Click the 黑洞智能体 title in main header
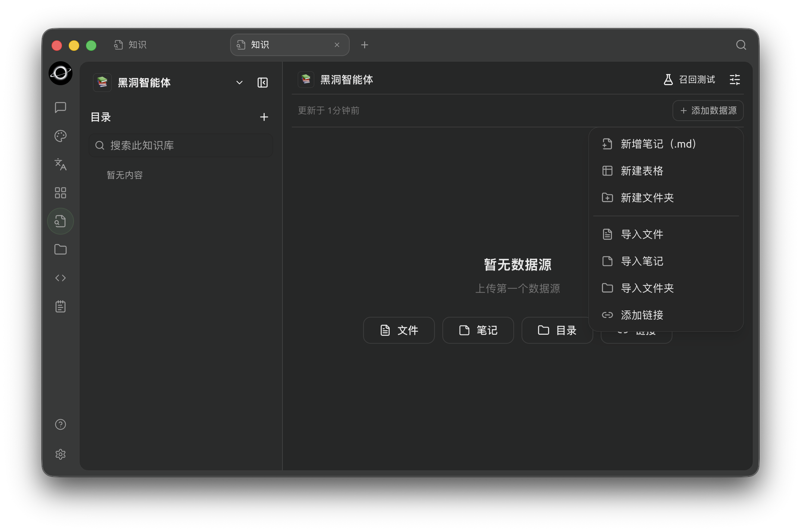Viewport: 801px width, 532px height. pyautogui.click(x=347, y=80)
